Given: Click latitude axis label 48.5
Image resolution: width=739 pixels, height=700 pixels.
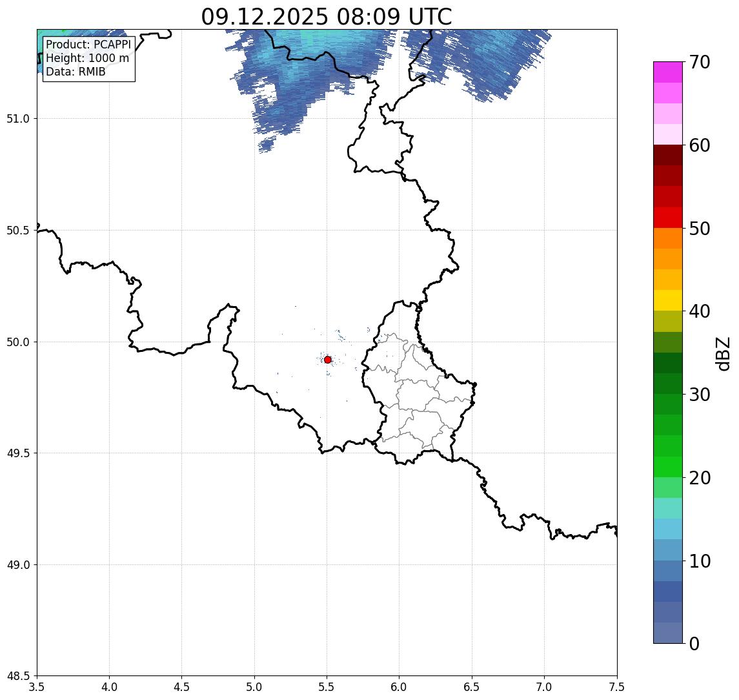Looking at the screenshot, I should (18, 676).
